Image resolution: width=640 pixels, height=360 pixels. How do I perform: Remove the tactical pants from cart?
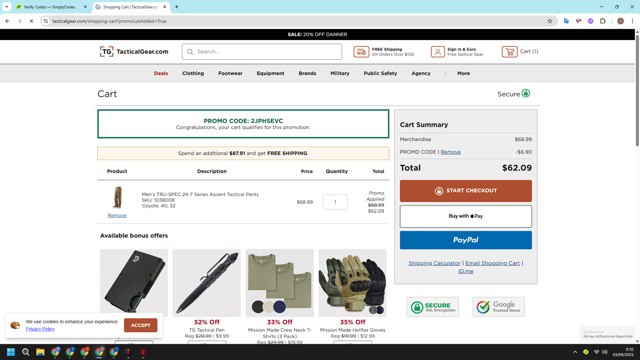click(117, 216)
